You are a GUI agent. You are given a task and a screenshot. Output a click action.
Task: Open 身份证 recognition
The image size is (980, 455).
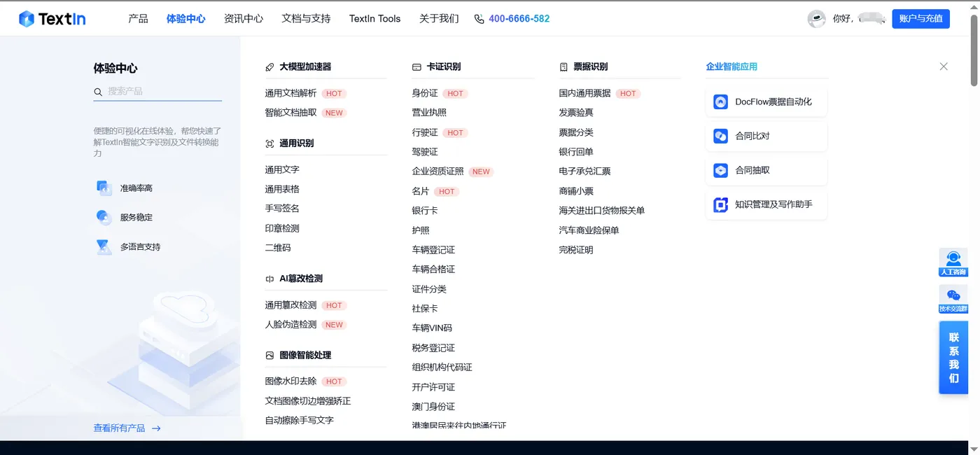point(425,93)
